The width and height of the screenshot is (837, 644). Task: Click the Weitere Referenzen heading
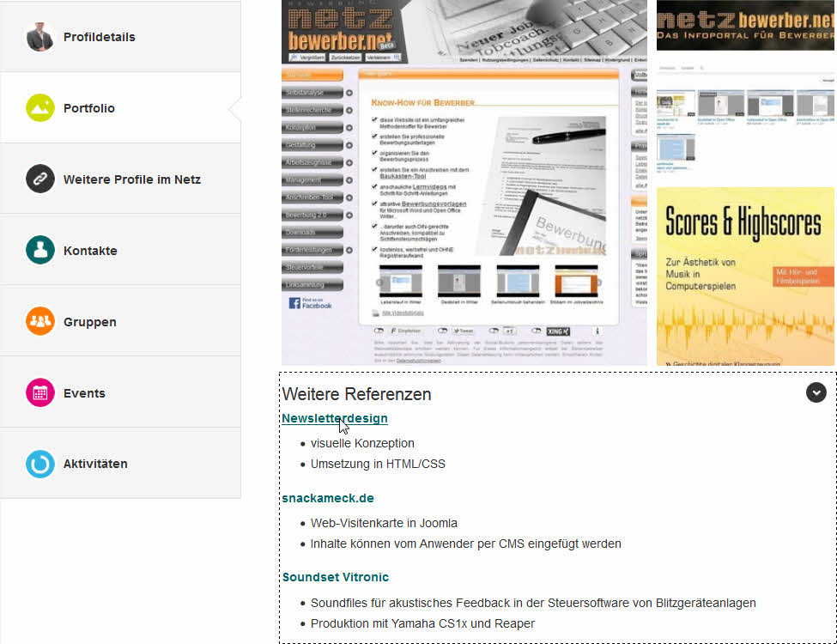coord(356,394)
